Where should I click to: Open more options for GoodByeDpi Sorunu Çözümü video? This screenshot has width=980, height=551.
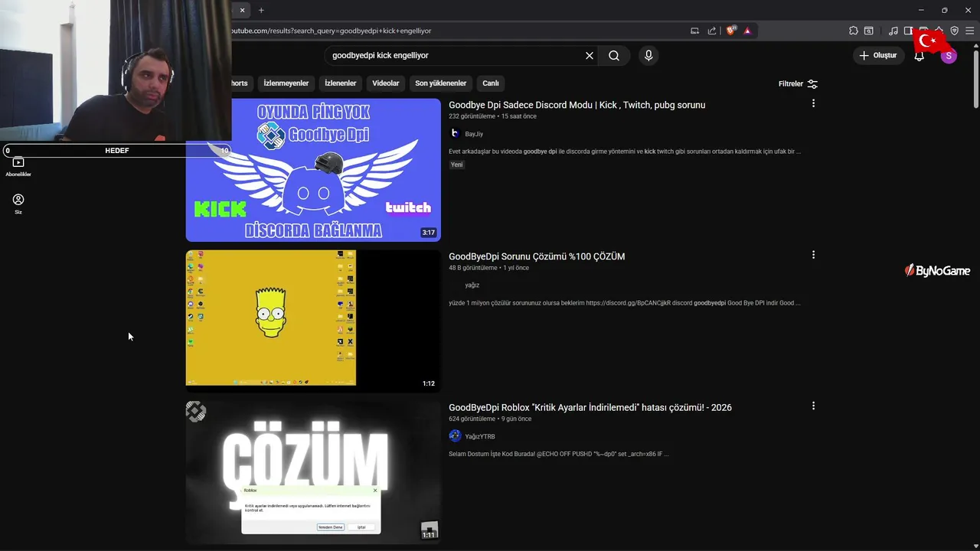(813, 255)
